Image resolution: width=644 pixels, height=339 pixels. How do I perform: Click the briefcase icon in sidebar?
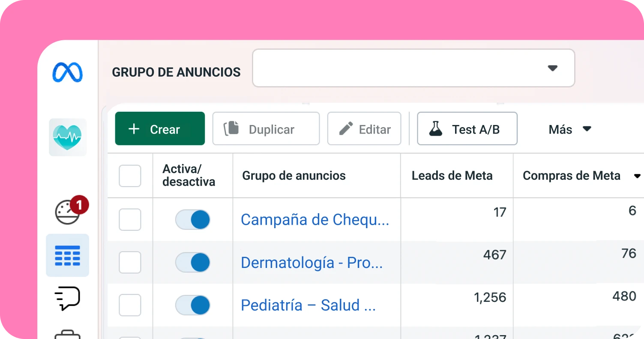click(68, 334)
